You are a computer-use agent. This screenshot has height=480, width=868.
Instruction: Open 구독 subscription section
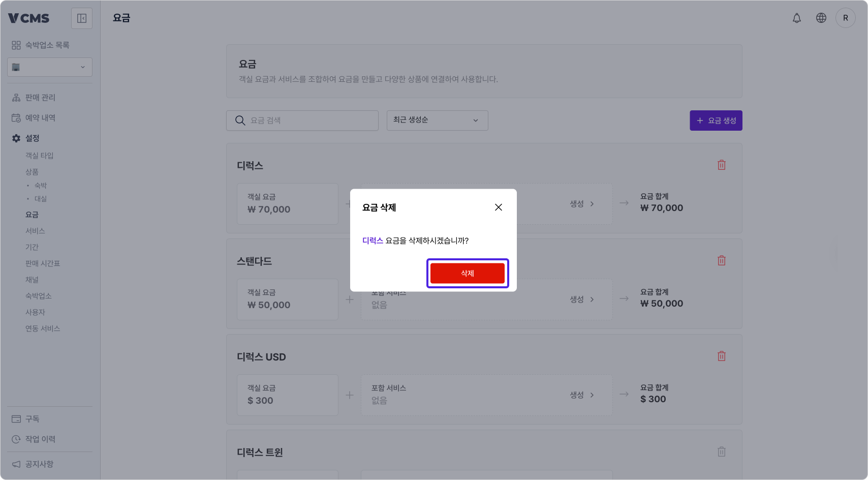[32, 418]
